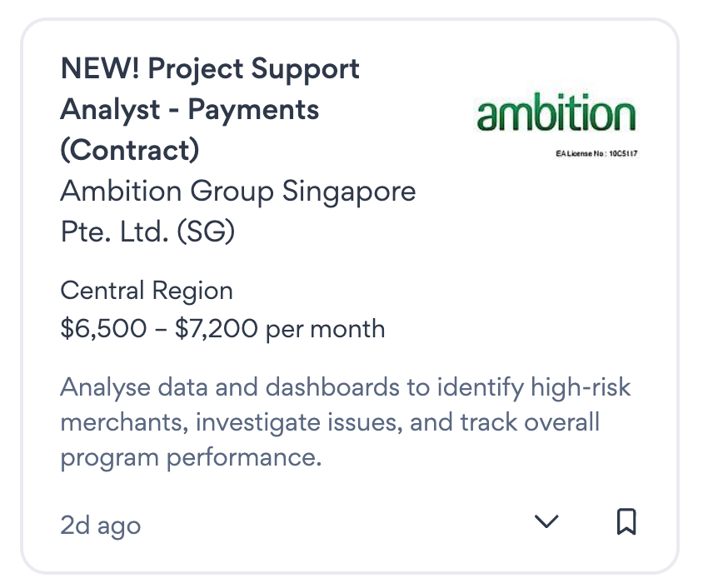Click the Analyst - Payments title line
This screenshot has height=583, width=728.
coord(190,109)
